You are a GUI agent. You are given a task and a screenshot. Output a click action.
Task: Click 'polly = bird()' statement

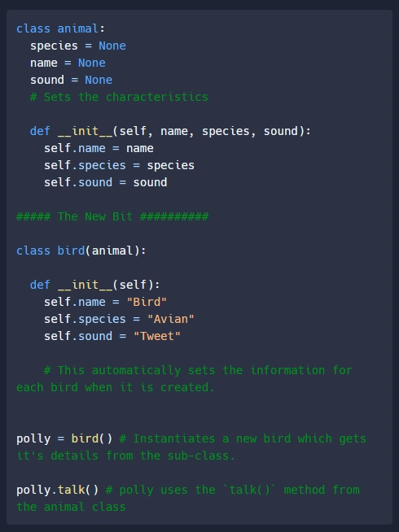[64, 438]
